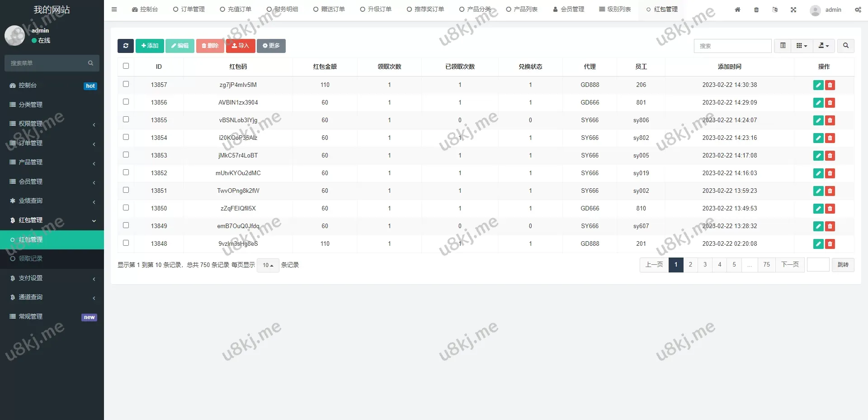Viewport: 868px width, 420px height.
Task: Open 领取记录 in the sidebar submenu
Action: pos(30,258)
